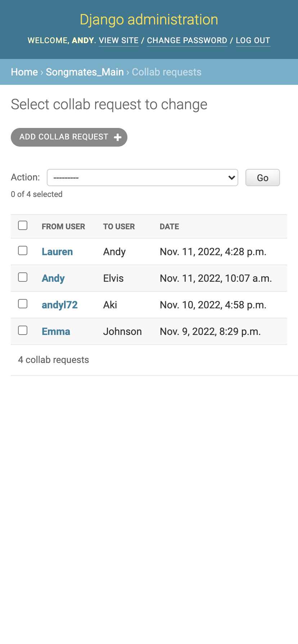Open the Change Password link
This screenshot has height=644, width=298.
(x=187, y=41)
